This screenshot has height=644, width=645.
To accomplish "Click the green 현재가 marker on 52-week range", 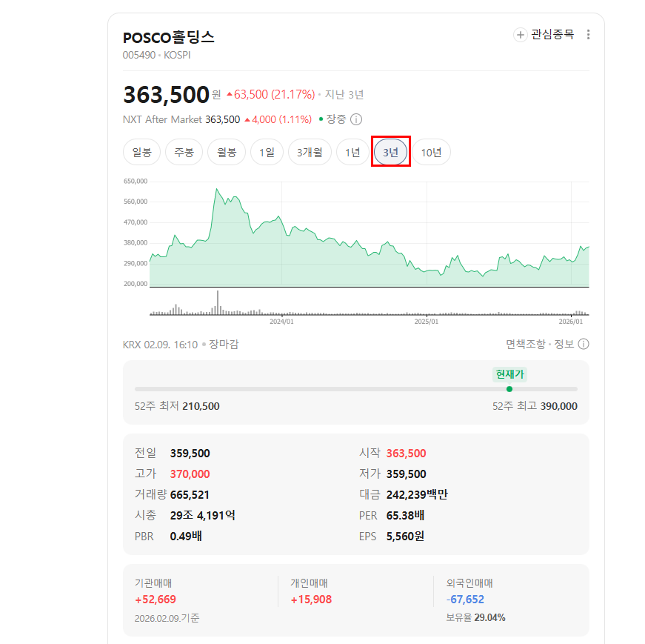I will tap(509, 389).
